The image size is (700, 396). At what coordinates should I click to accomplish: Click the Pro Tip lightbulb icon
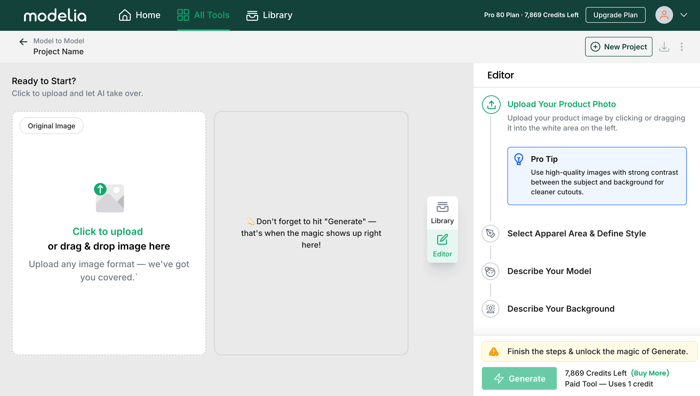coord(518,159)
